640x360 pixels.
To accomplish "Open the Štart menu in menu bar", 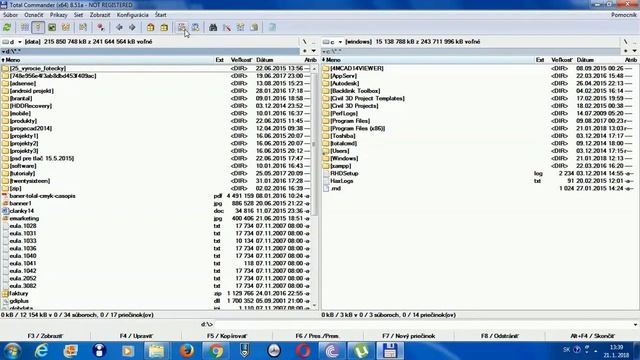I will 161,15.
